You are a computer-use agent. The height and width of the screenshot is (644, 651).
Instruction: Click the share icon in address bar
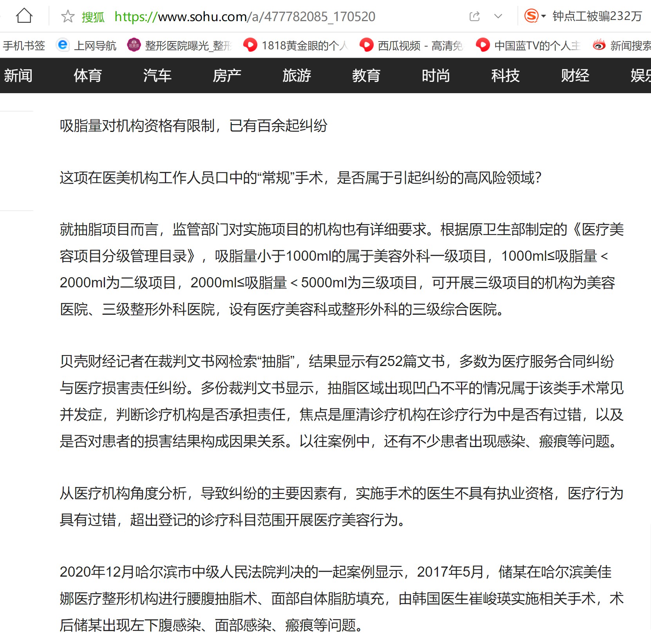474,16
